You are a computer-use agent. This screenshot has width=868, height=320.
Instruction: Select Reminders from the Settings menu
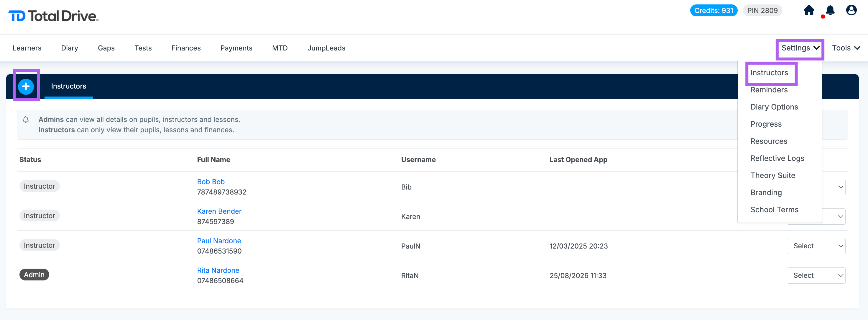[x=769, y=90]
